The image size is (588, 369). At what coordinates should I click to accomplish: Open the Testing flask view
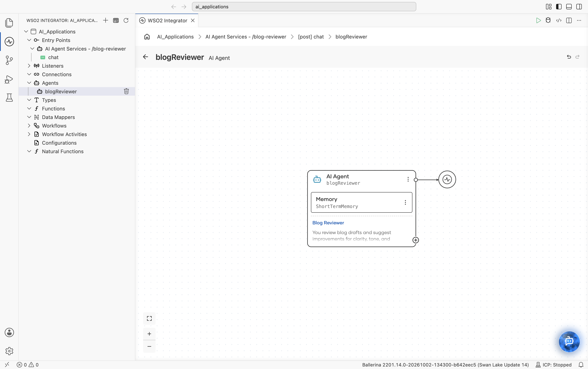pos(9,98)
